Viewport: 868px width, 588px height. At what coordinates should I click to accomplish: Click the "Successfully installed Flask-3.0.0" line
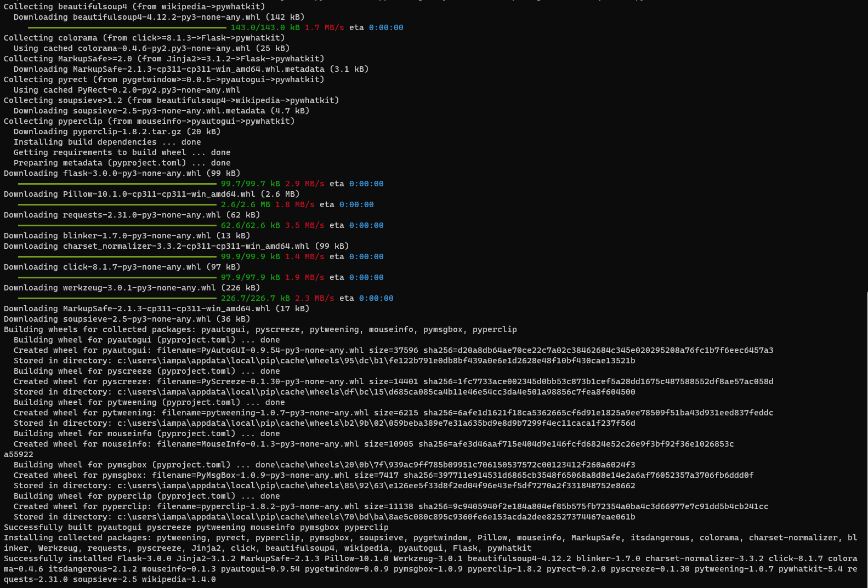[x=430, y=569]
